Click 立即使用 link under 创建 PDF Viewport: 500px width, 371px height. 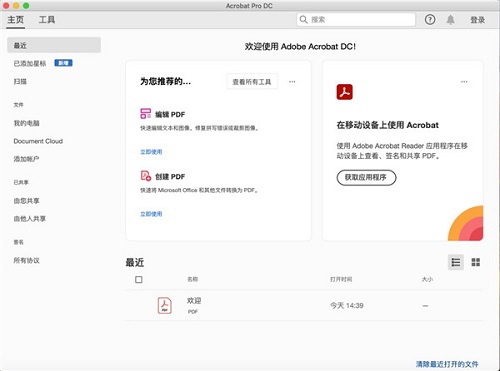(151, 214)
